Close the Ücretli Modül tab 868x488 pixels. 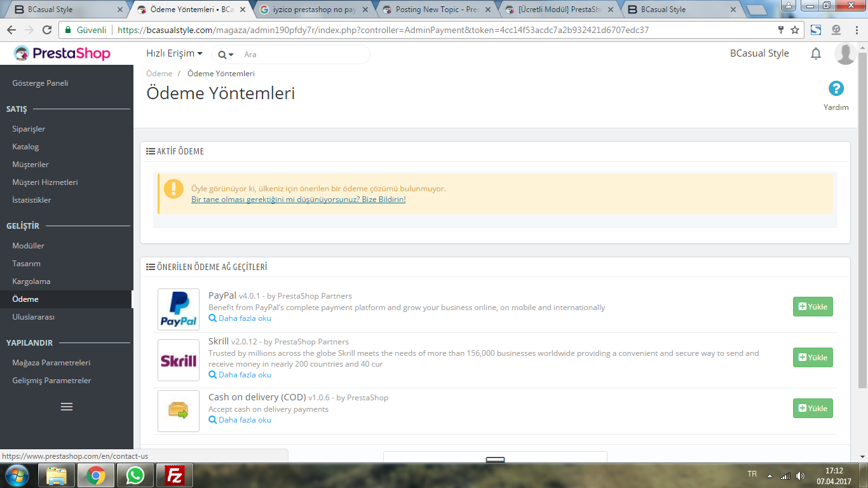pyautogui.click(x=609, y=10)
